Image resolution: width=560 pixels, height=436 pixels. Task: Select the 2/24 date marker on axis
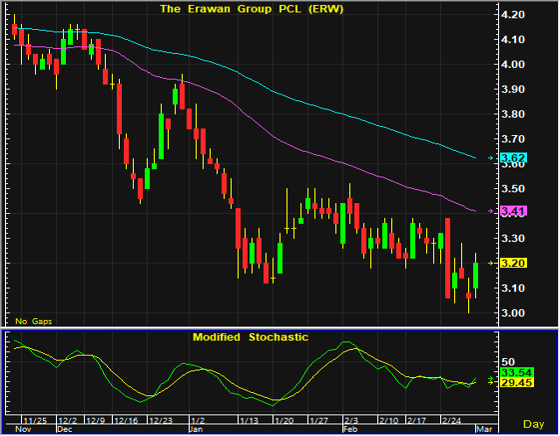tap(451, 420)
